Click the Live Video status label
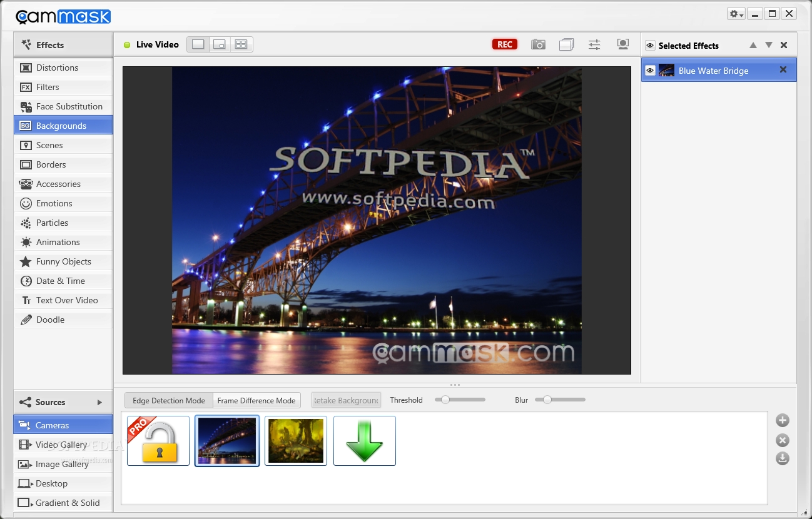This screenshot has height=519, width=812. [158, 44]
